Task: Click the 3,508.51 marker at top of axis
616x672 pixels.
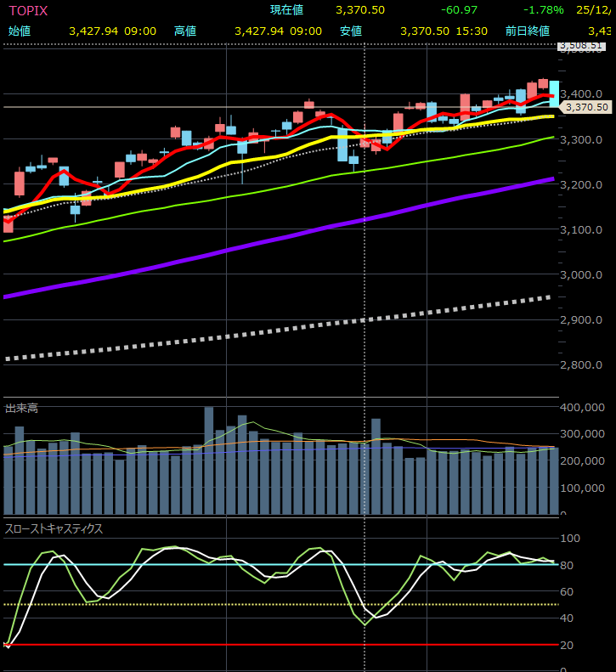Action: (585, 48)
